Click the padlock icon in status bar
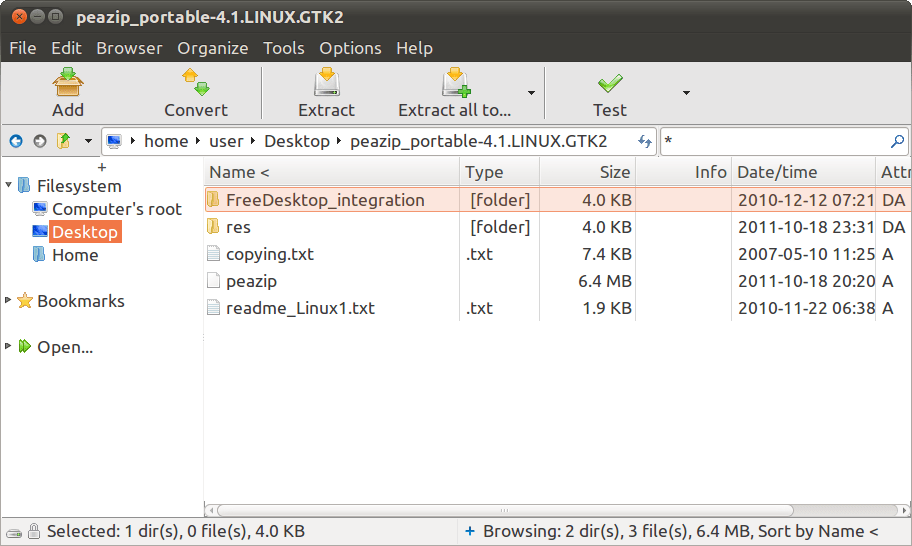The image size is (912, 546). [x=34, y=531]
